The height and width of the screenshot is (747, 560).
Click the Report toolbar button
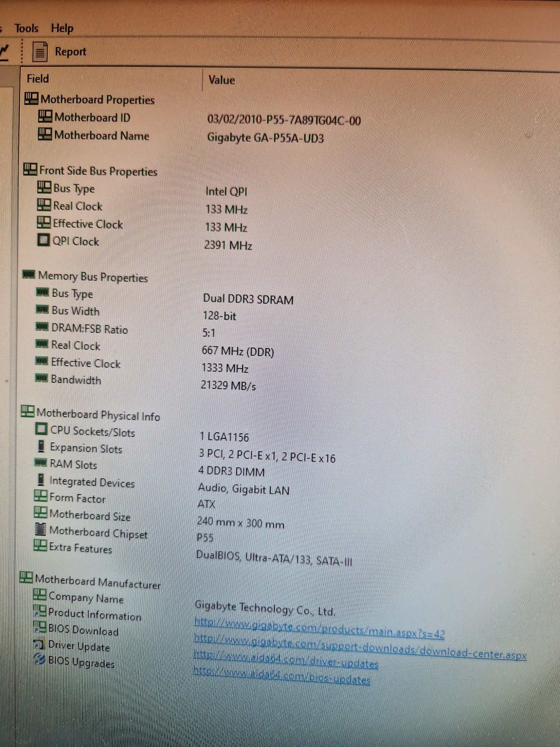click(60, 52)
